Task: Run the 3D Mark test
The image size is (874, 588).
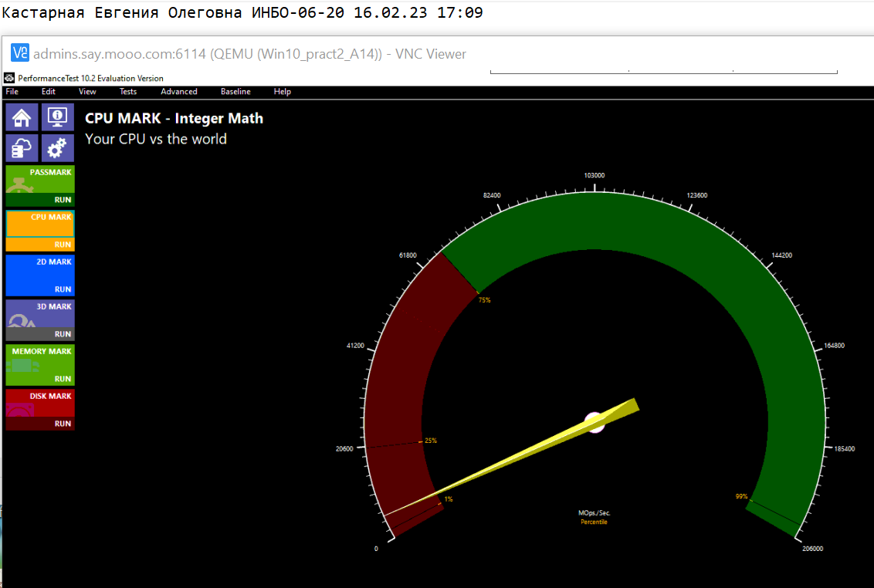Action: coord(40,334)
